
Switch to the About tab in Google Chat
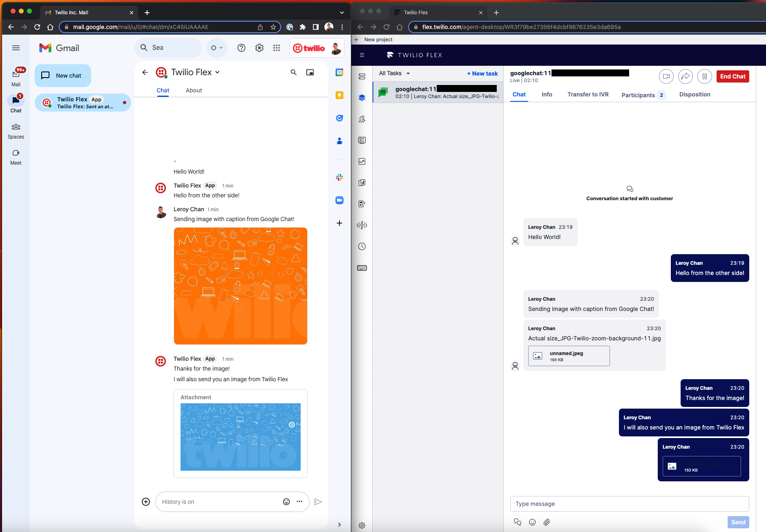pyautogui.click(x=194, y=90)
